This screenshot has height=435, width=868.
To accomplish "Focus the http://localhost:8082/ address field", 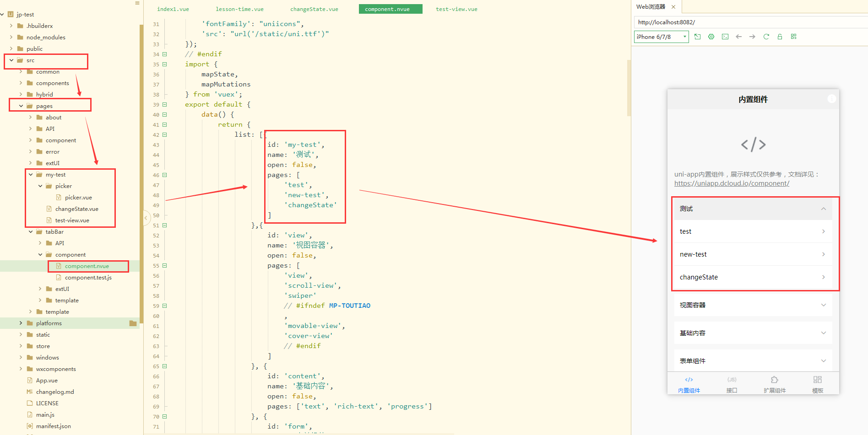I will pos(751,22).
